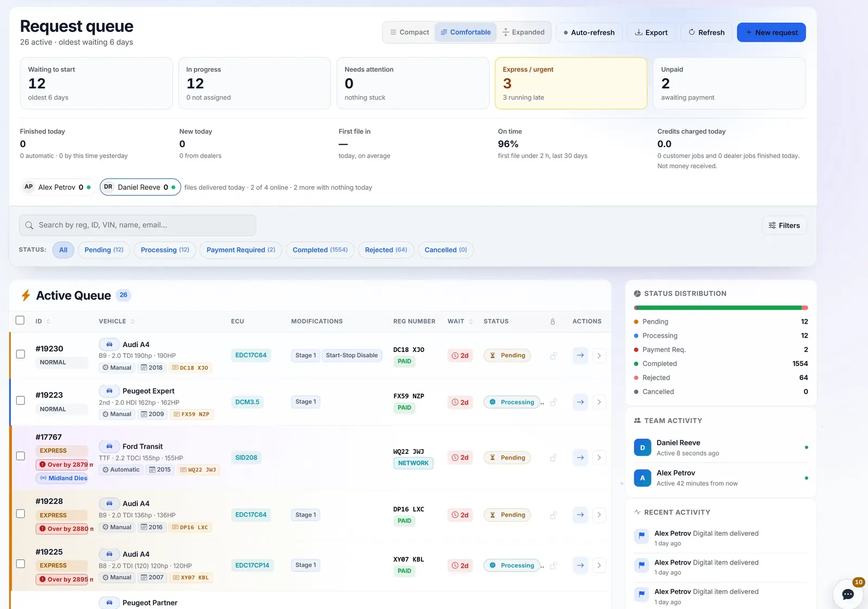Open the Express / urgent summary card
The height and width of the screenshot is (609, 868).
[571, 84]
